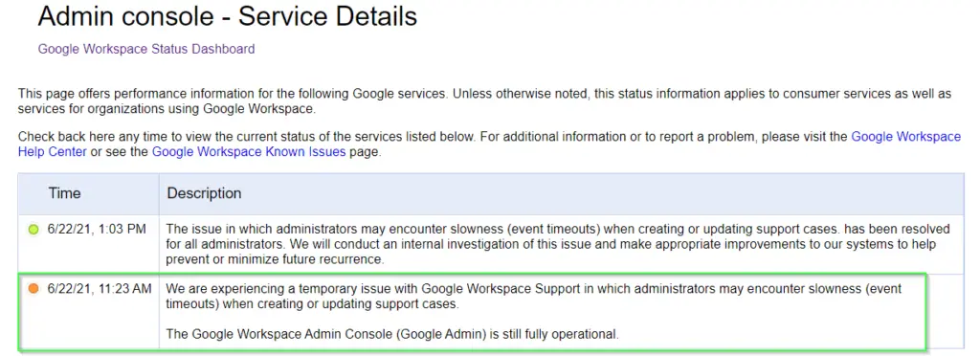This screenshot has width=980, height=356.
Task: Click the Time column header
Action: [64, 193]
